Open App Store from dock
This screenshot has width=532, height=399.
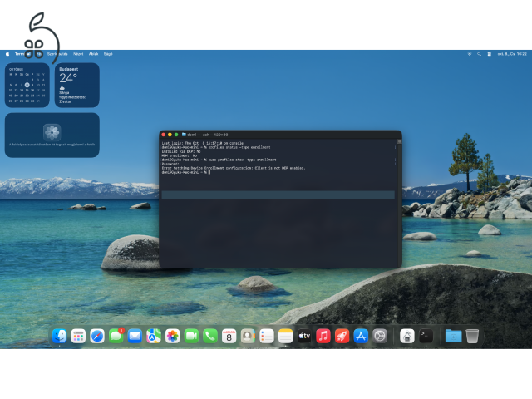coord(361,336)
